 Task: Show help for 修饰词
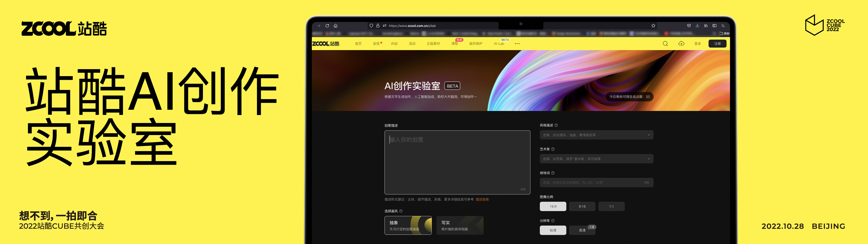[x=553, y=173]
